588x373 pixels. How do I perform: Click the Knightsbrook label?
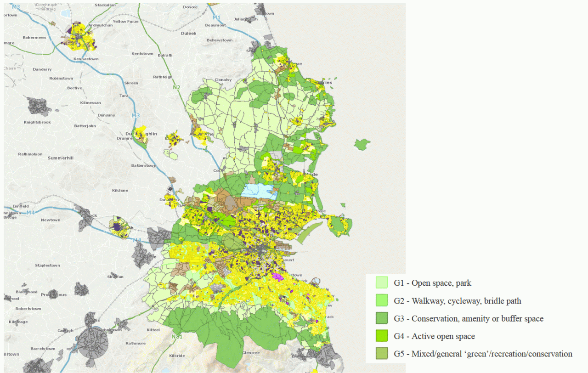click(37, 122)
